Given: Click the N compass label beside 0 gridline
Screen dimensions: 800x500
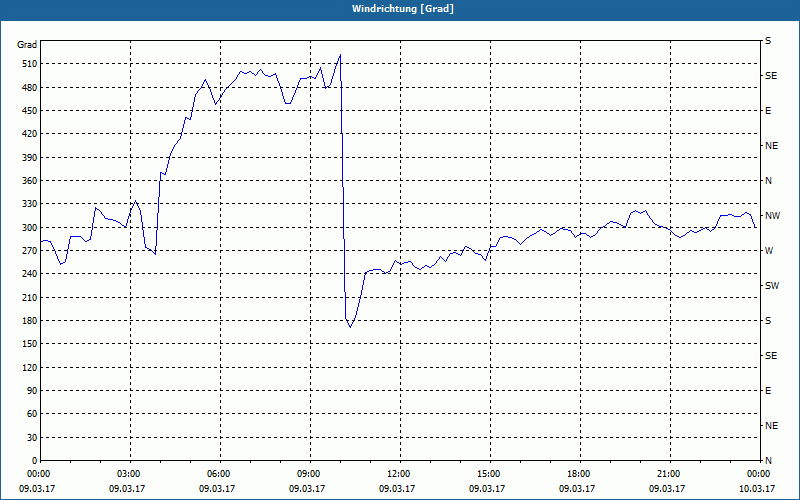Looking at the screenshot, I should 768,461.
